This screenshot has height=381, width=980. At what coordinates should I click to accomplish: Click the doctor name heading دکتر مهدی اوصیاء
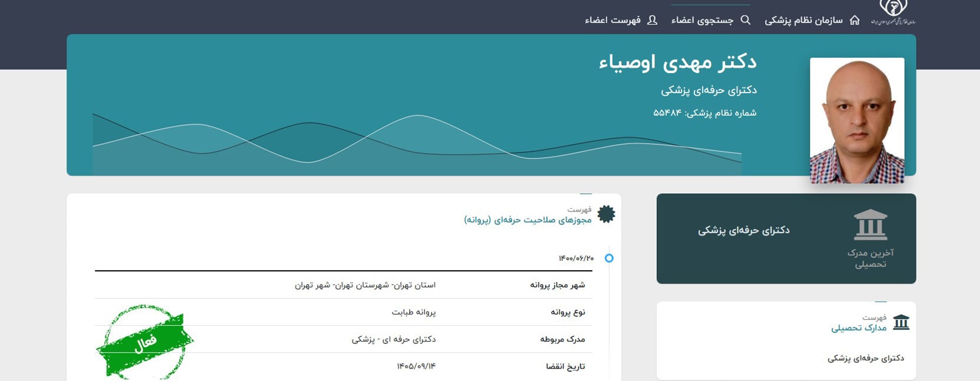pyautogui.click(x=677, y=62)
